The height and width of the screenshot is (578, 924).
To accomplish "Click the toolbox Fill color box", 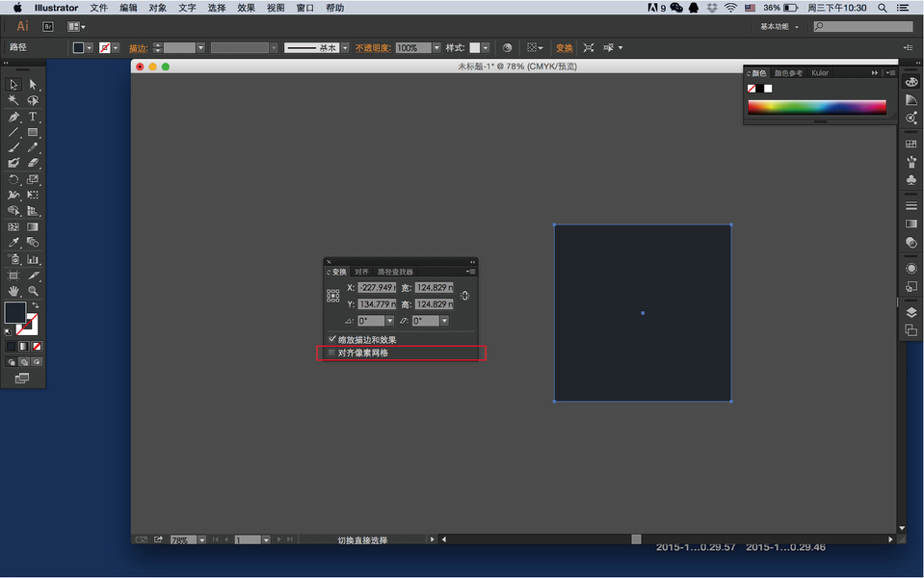I will [14, 312].
